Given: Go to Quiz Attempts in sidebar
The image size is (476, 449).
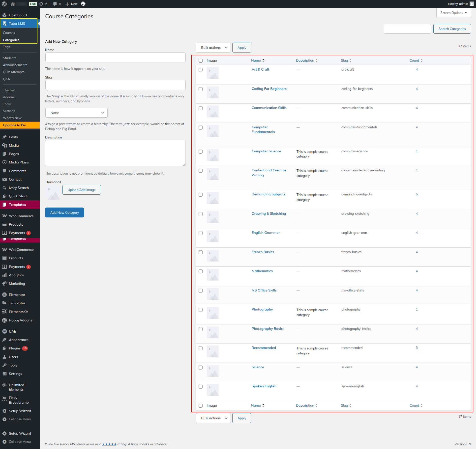Looking at the screenshot, I should tap(14, 72).
